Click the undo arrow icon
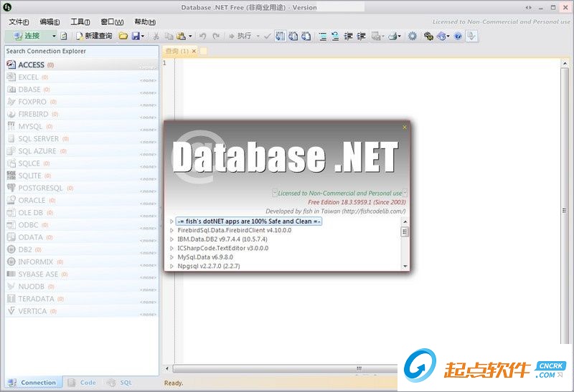574x392 pixels. 202,36
